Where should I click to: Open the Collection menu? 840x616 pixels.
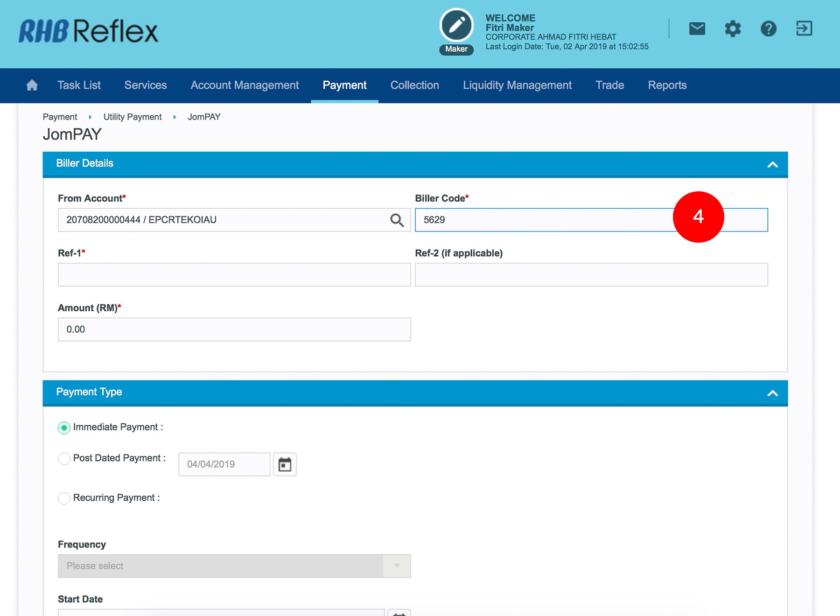pos(414,85)
